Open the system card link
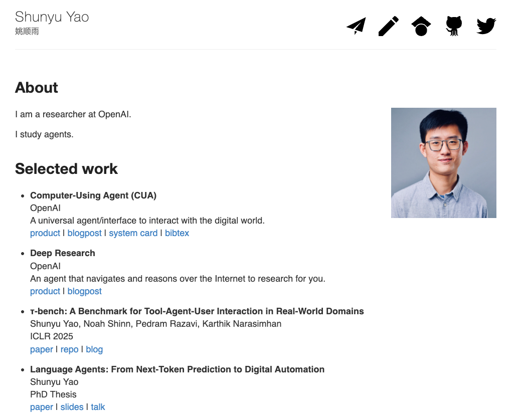Image resolution: width=521 pixels, height=420 pixels. pyautogui.click(x=133, y=233)
